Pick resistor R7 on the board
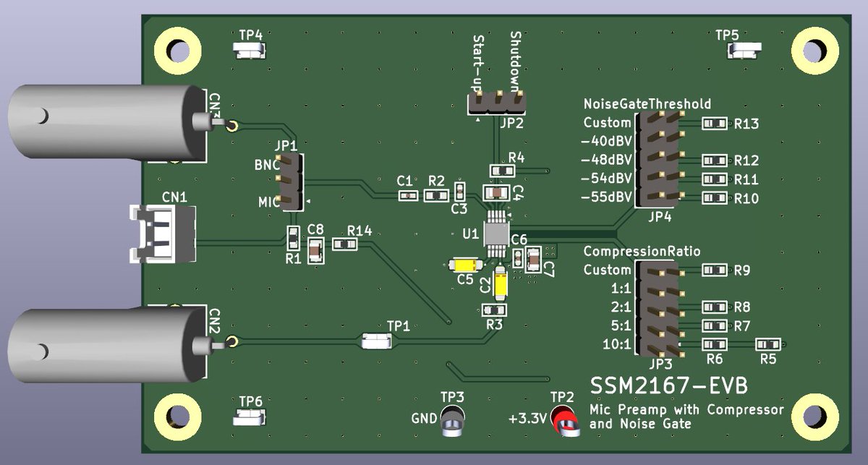This screenshot has width=868, height=465. coord(714,326)
